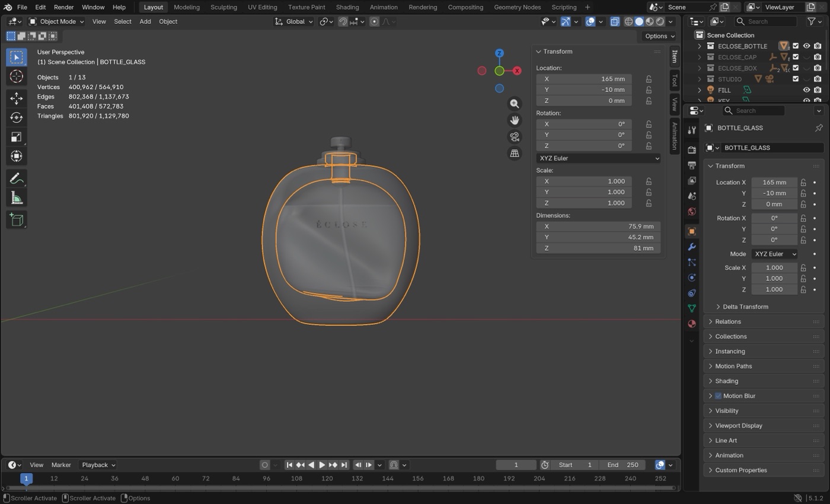Open the Modifiers wrench tab in Properties
This screenshot has height=504, width=830.
(x=691, y=247)
